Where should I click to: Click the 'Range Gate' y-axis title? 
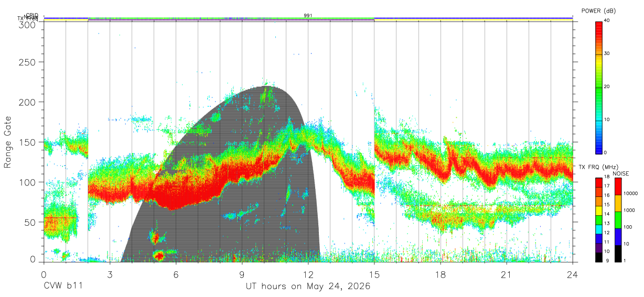8,142
